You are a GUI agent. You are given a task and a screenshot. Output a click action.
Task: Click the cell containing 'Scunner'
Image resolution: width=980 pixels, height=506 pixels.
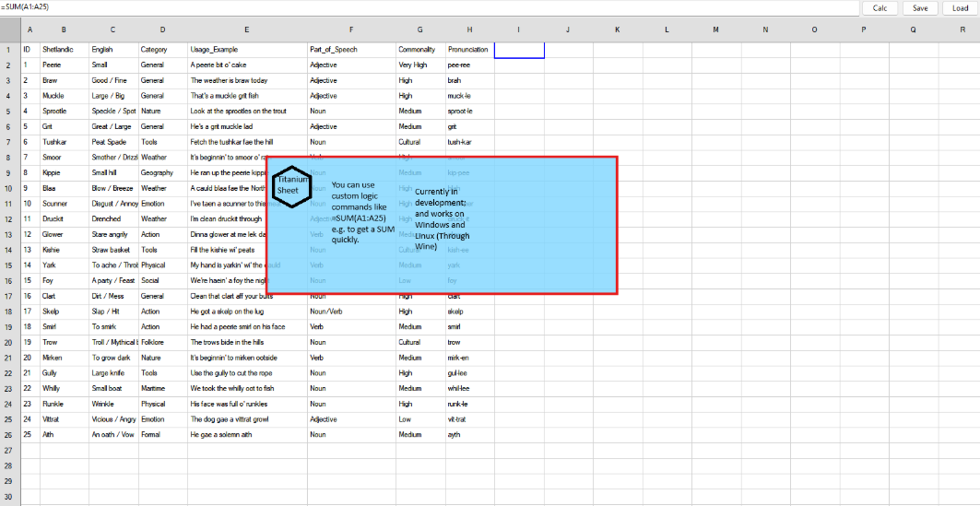(64, 204)
